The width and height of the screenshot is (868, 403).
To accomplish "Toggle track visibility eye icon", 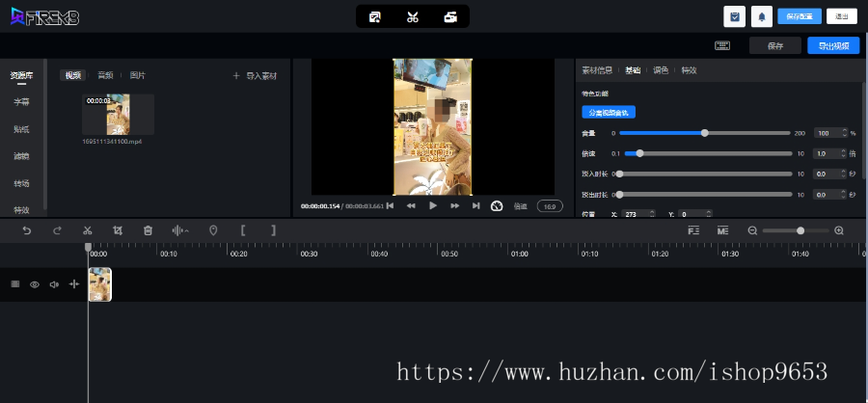I will click(x=35, y=284).
